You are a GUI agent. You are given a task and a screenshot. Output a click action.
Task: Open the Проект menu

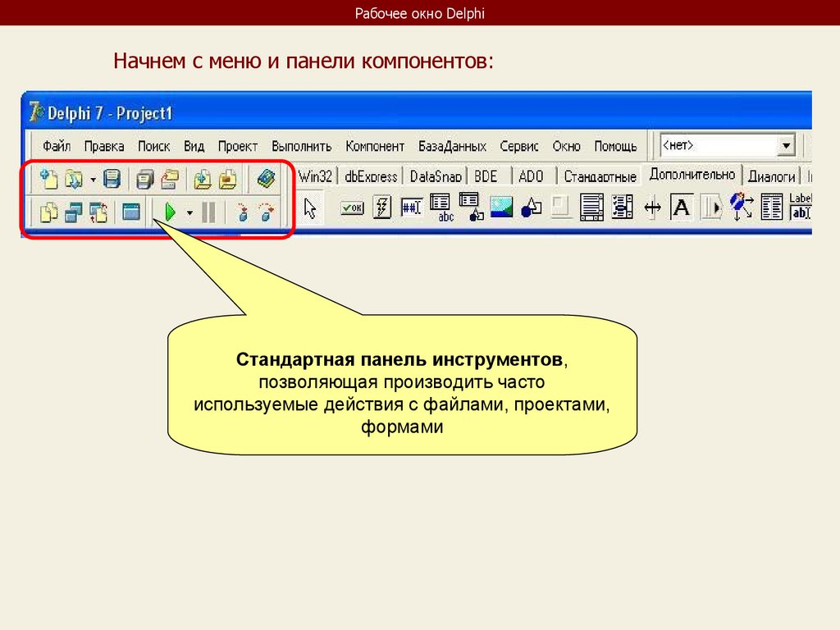(x=238, y=146)
